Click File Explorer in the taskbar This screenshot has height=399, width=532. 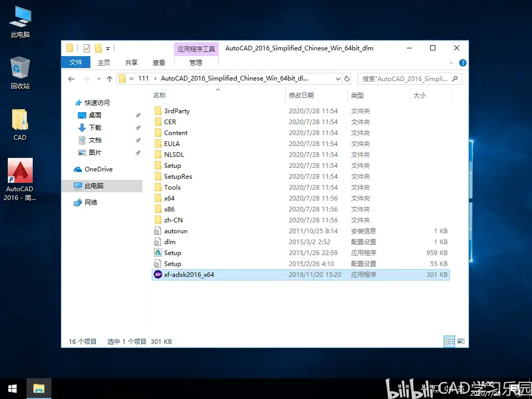click(39, 389)
